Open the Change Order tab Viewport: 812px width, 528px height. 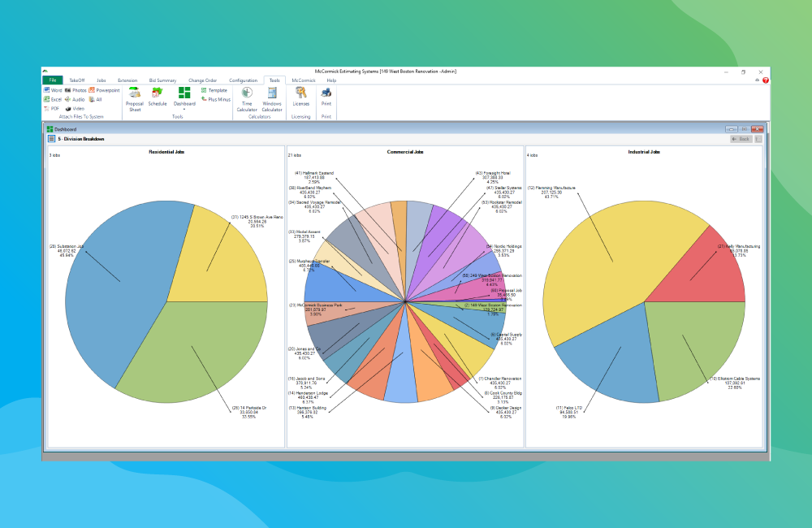coord(202,80)
